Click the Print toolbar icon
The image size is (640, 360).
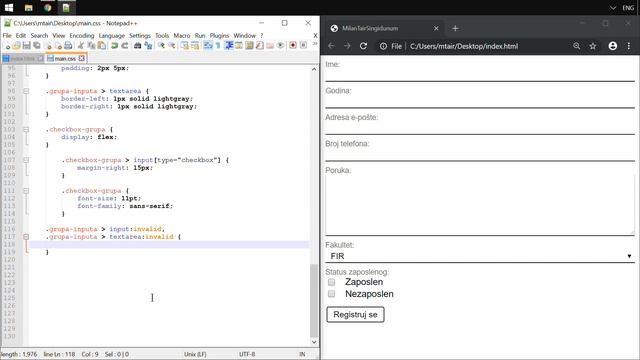point(68,45)
